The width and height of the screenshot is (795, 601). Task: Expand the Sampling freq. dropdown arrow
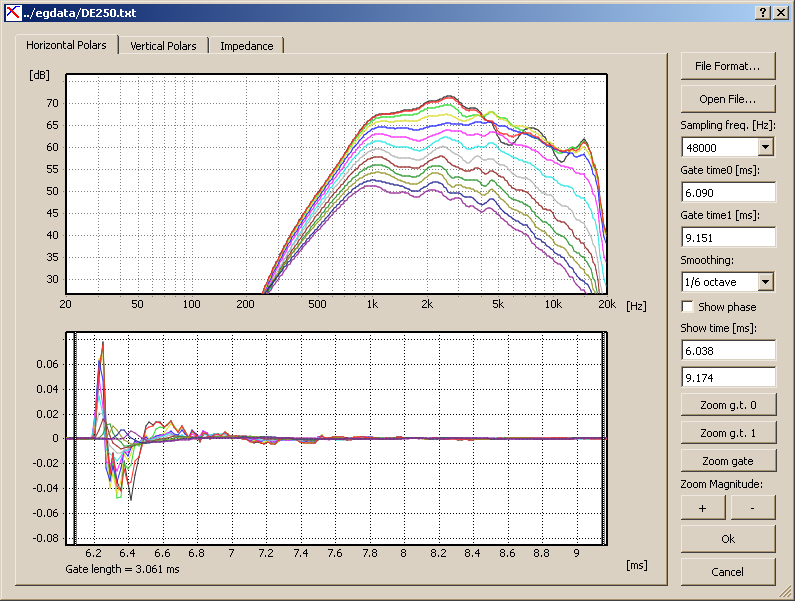(x=766, y=148)
